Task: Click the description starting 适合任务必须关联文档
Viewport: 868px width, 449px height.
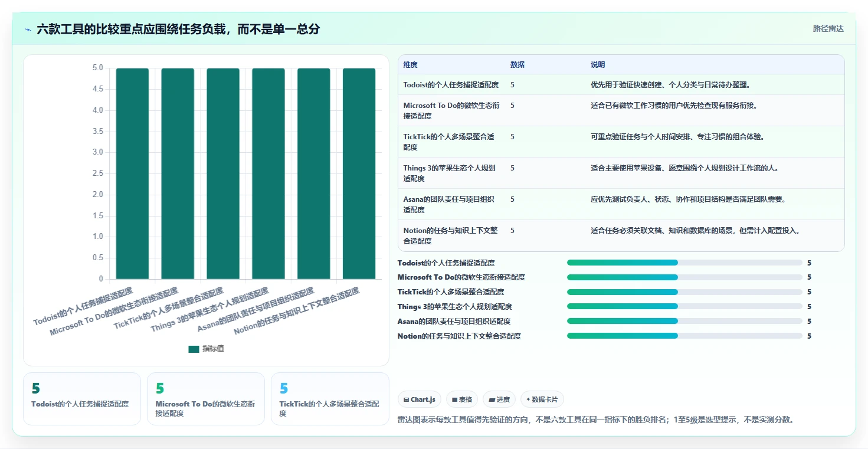Action: (x=696, y=231)
